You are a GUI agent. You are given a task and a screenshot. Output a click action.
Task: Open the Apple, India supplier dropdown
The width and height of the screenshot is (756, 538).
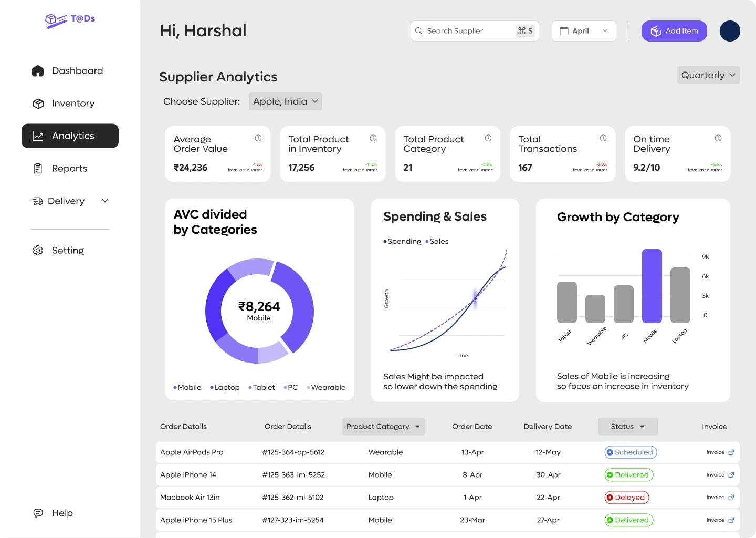pyautogui.click(x=286, y=101)
